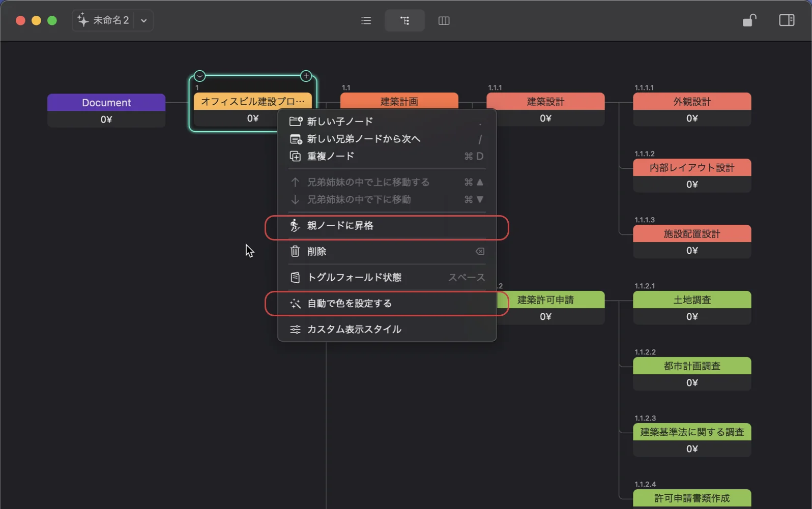Open the 未命名2 document title dropdown

tap(144, 21)
